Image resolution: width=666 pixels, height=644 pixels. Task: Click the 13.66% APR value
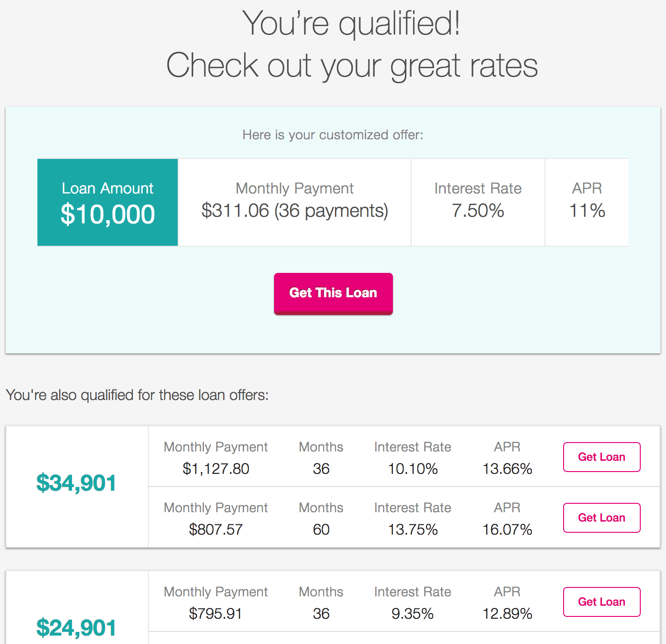(x=507, y=469)
